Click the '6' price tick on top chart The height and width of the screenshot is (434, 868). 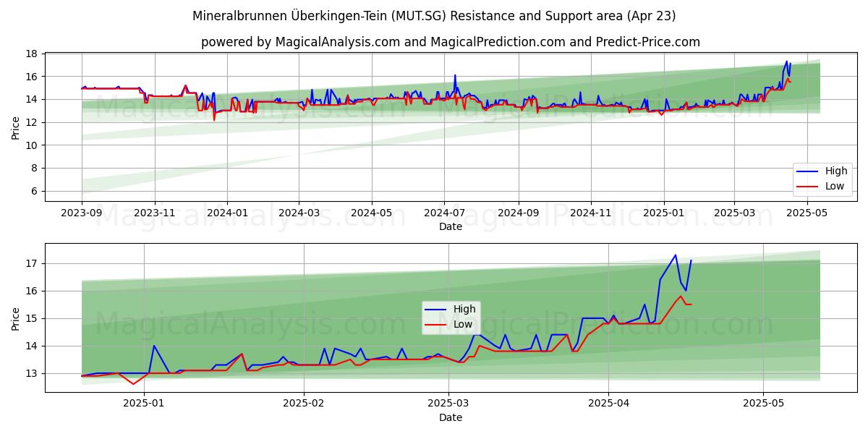35,191
